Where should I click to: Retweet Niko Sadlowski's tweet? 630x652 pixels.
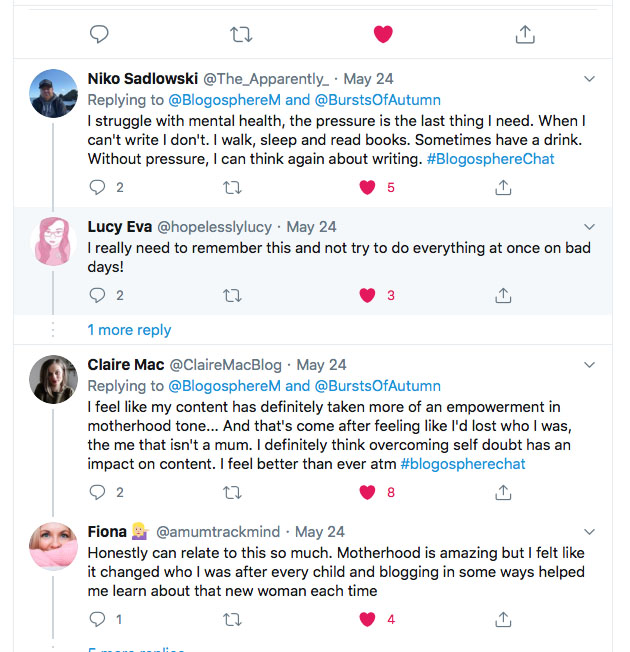232,187
